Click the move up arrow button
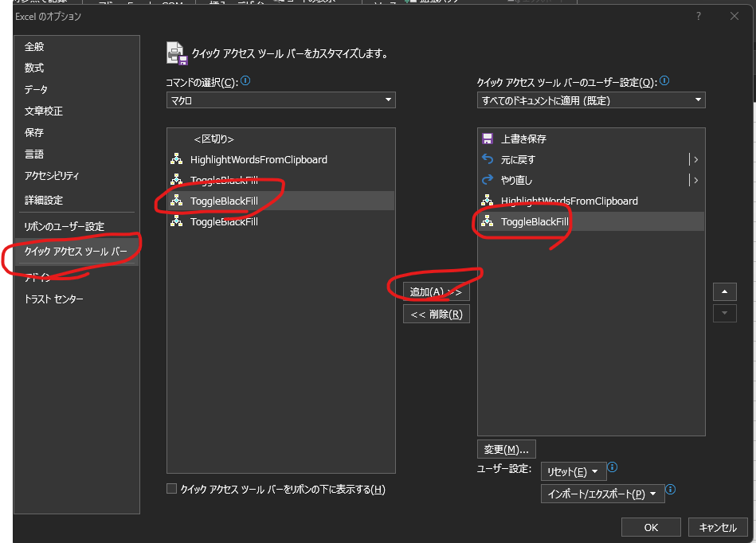The width and height of the screenshot is (756, 543). pyautogui.click(x=724, y=292)
